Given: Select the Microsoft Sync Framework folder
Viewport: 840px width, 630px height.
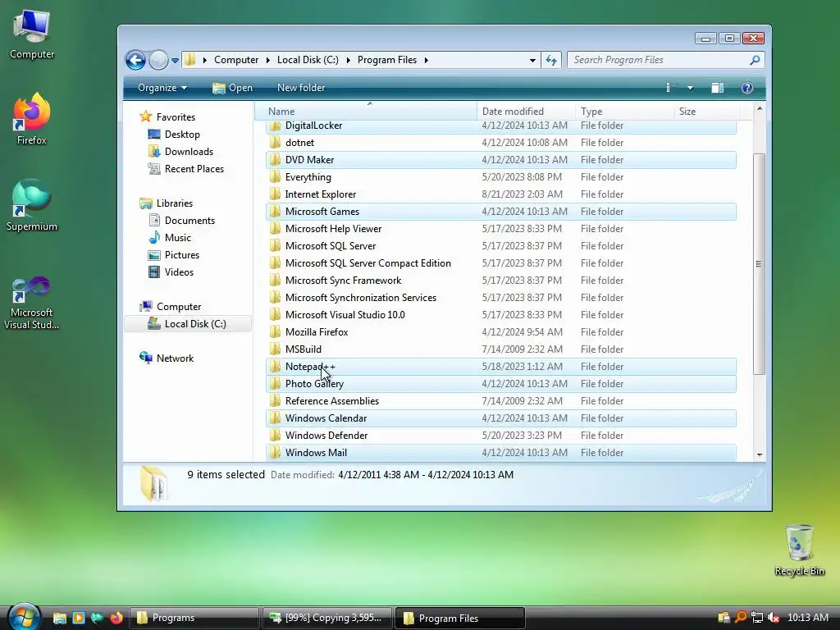Looking at the screenshot, I should 501,281.
